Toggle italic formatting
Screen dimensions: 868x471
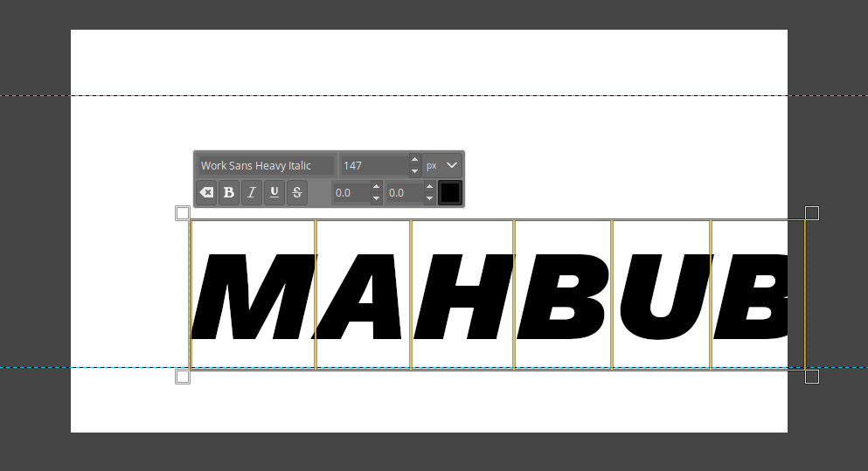252,192
